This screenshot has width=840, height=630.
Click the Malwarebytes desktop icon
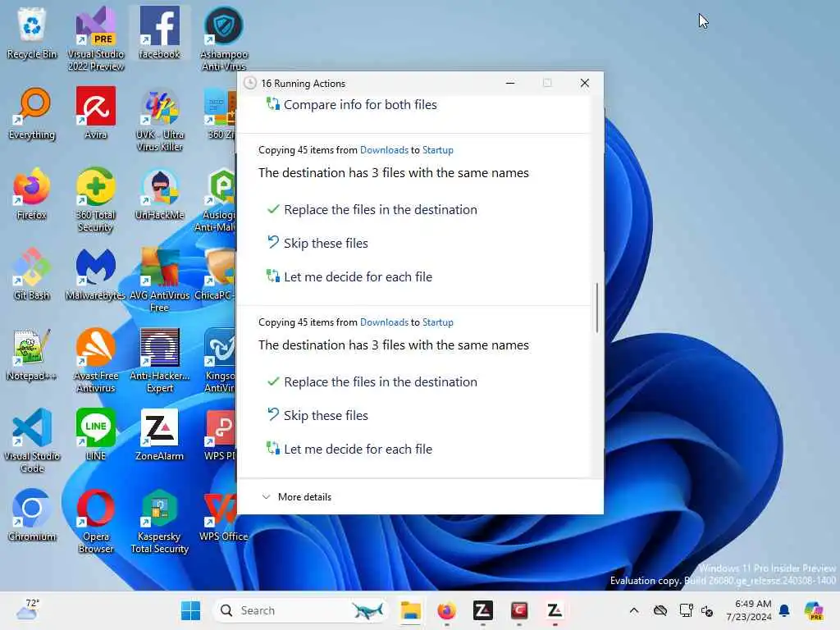coord(96,275)
